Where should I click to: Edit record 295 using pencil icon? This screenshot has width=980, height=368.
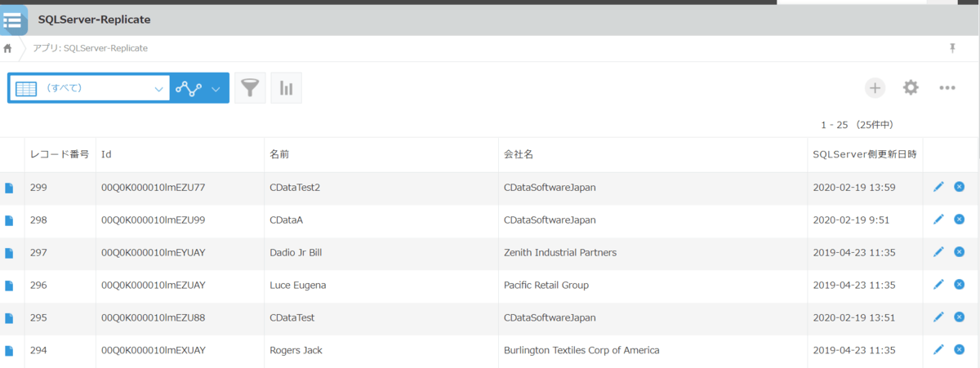coord(938,317)
